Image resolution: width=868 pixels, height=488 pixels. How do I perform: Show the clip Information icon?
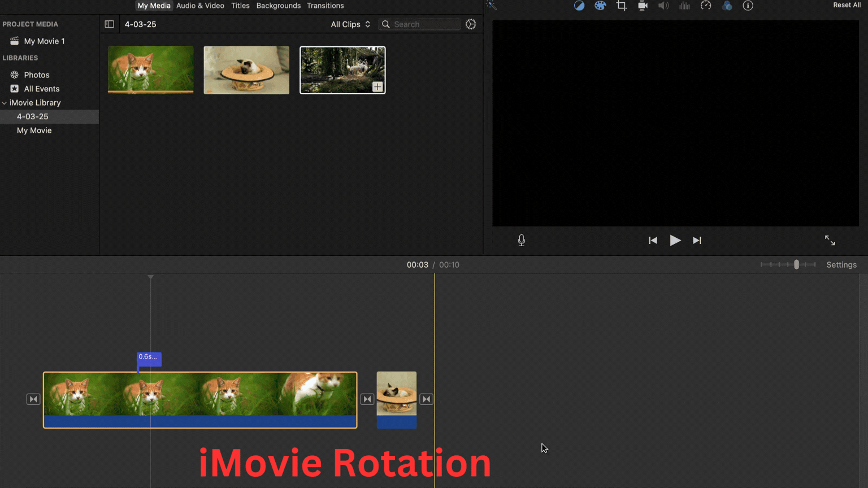pos(748,6)
